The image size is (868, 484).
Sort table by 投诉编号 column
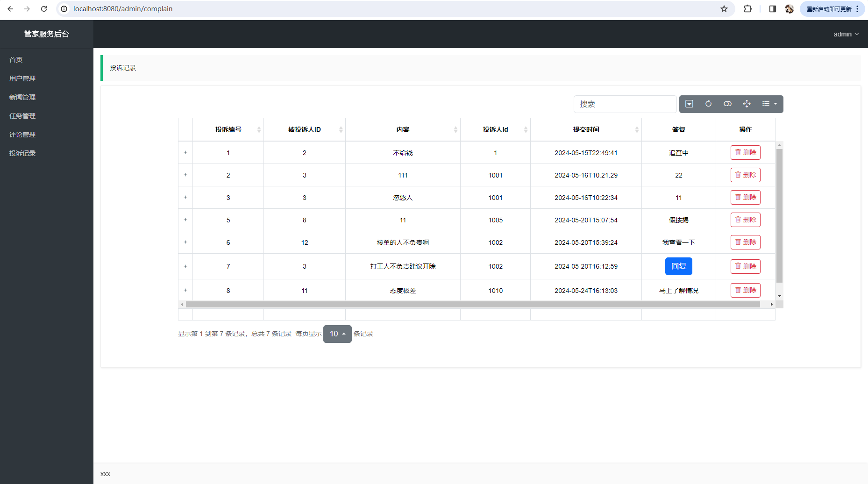[x=228, y=129]
